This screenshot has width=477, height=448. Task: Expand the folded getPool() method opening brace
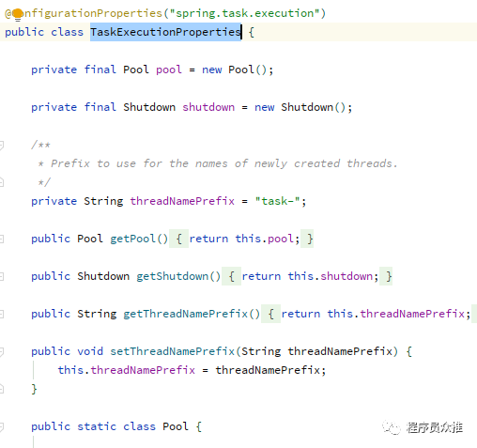click(x=178, y=239)
